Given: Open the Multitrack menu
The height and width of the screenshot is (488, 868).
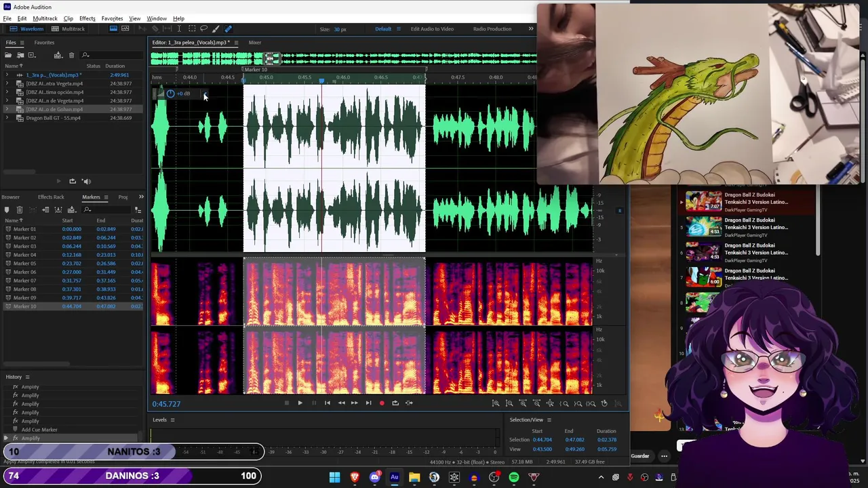Looking at the screenshot, I should tap(45, 18).
